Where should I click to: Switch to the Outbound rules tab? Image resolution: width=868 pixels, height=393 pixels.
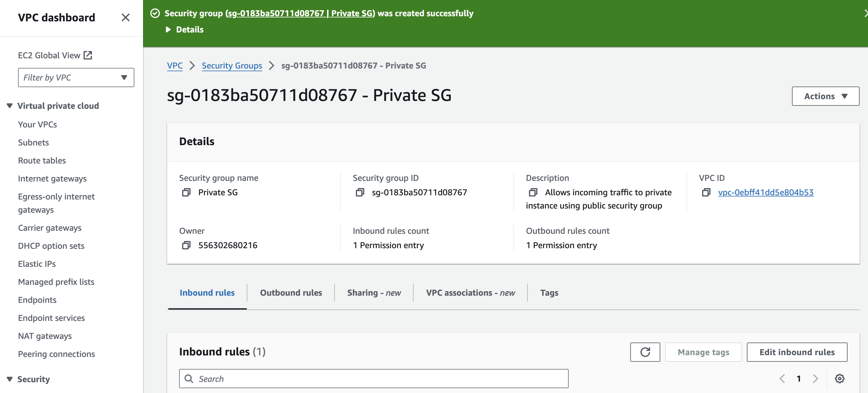click(291, 293)
